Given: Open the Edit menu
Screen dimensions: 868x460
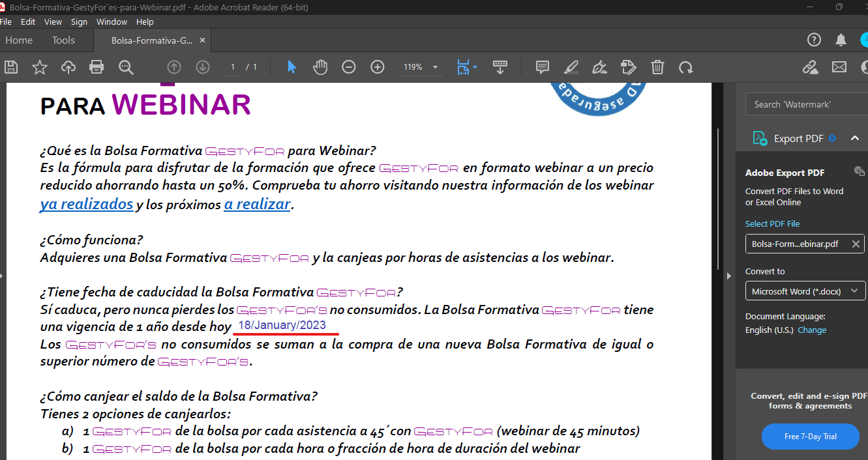Looking at the screenshot, I should click(28, 22).
